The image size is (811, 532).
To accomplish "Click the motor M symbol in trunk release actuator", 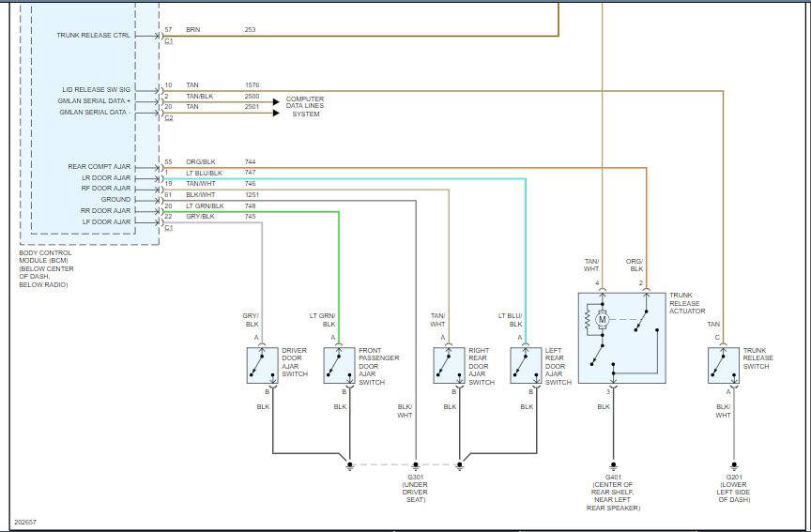I will point(602,320).
